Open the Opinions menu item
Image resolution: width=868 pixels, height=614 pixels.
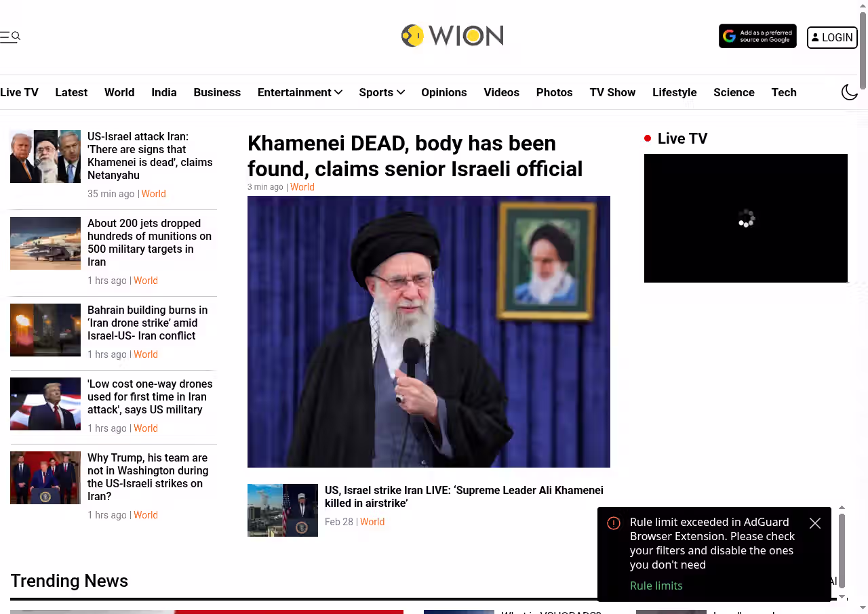[x=444, y=92]
